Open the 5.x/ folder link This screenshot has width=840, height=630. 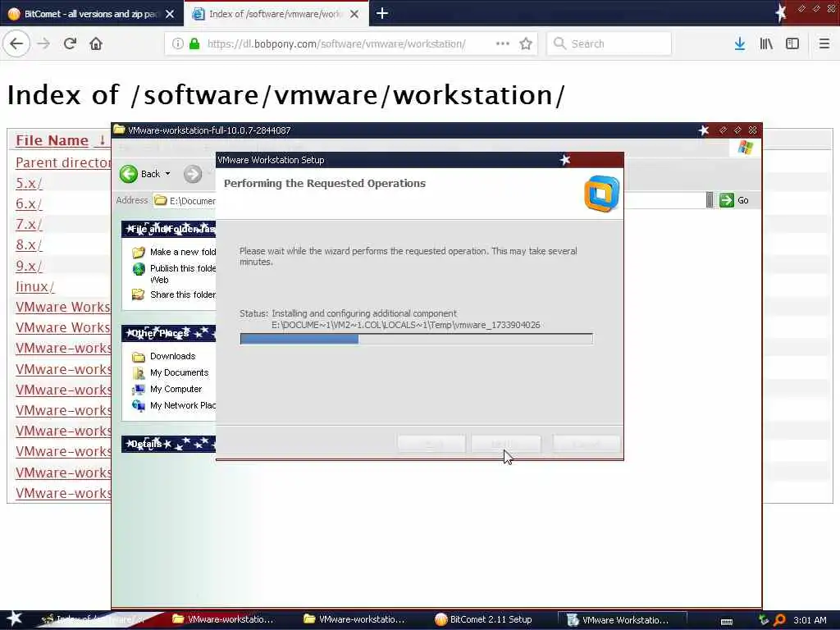point(29,183)
